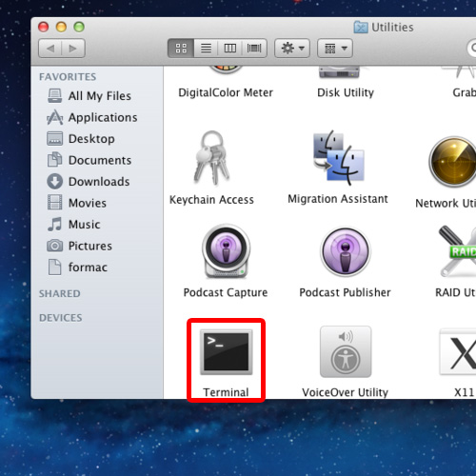Viewport: 476px width, 476px height.
Task: Click the DEVICES sidebar heading
Action: pyautogui.click(x=61, y=318)
